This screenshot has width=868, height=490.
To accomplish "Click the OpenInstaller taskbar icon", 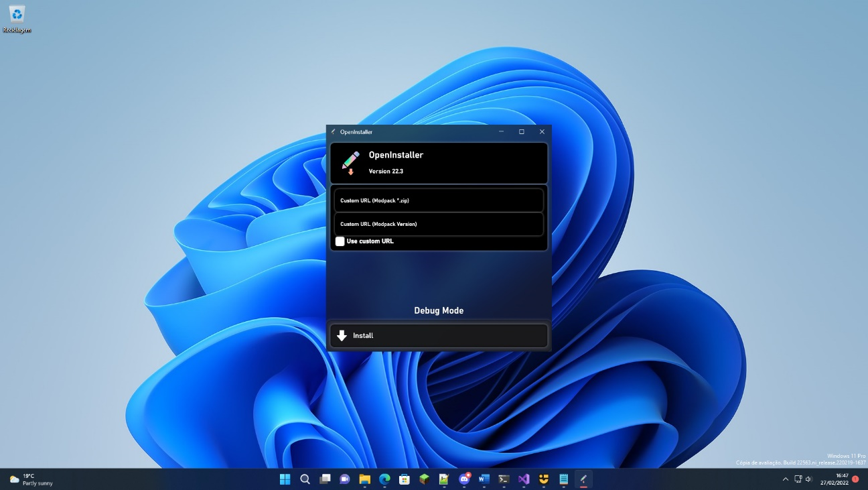I will (583, 479).
